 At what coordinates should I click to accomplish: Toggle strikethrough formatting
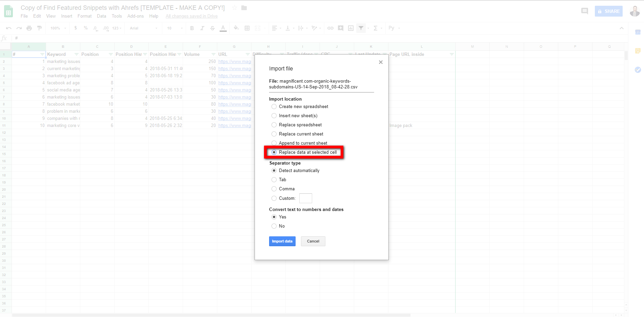point(213,28)
